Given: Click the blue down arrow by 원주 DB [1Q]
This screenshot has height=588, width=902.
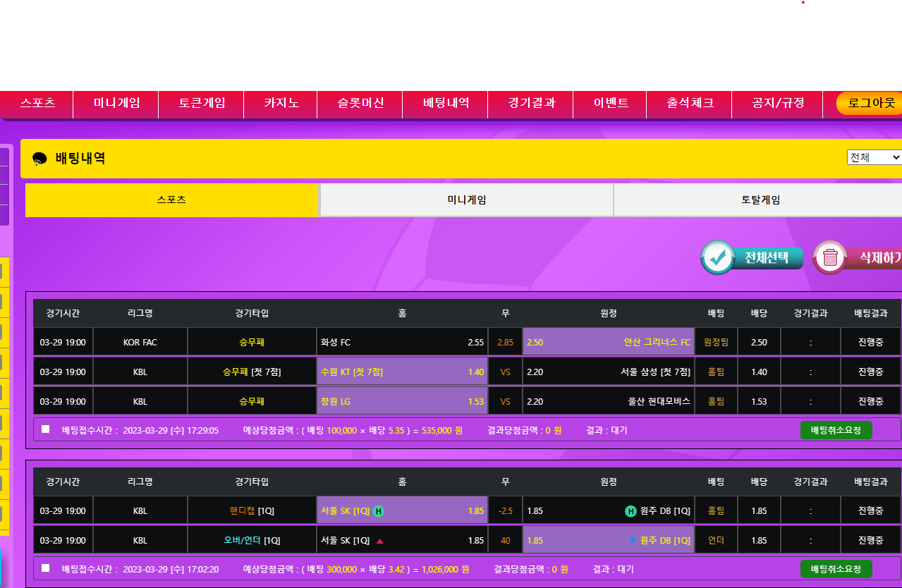Looking at the screenshot, I should [x=633, y=541].
